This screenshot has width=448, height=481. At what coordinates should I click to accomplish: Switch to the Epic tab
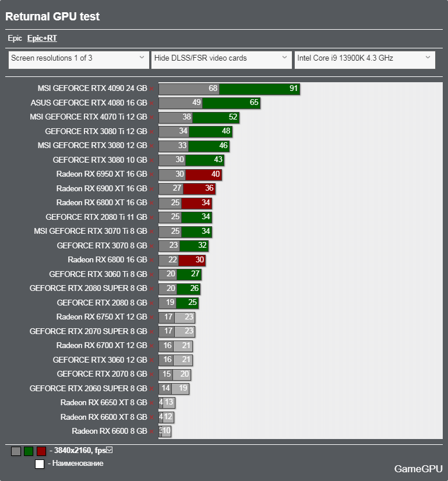tap(15, 38)
